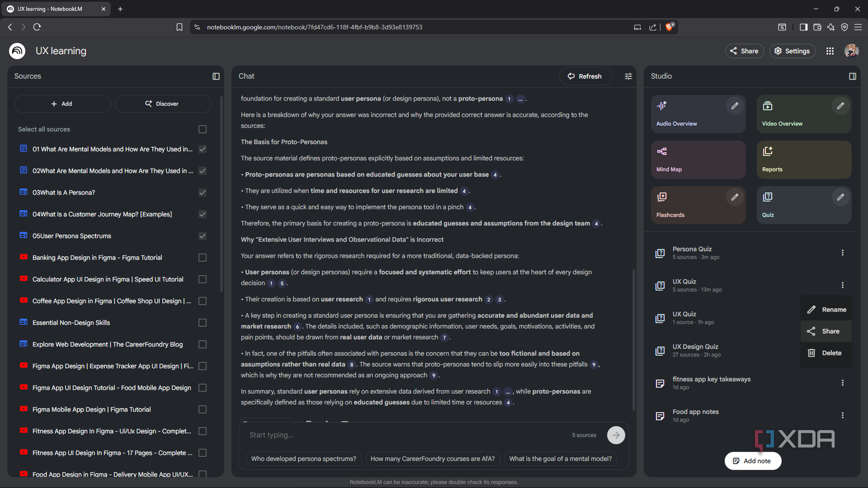Customize Quiz with pencil icon
Viewport: 868px width, 488px height.
point(840,197)
